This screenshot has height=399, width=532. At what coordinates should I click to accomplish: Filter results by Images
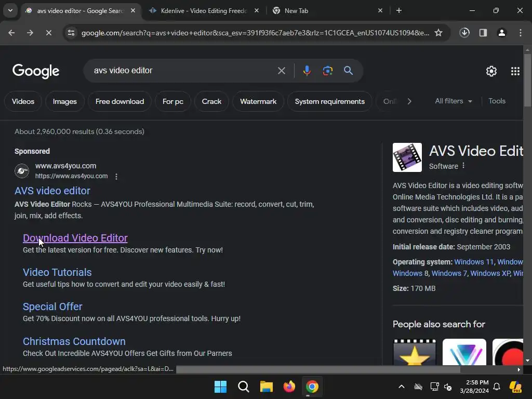tap(65, 101)
